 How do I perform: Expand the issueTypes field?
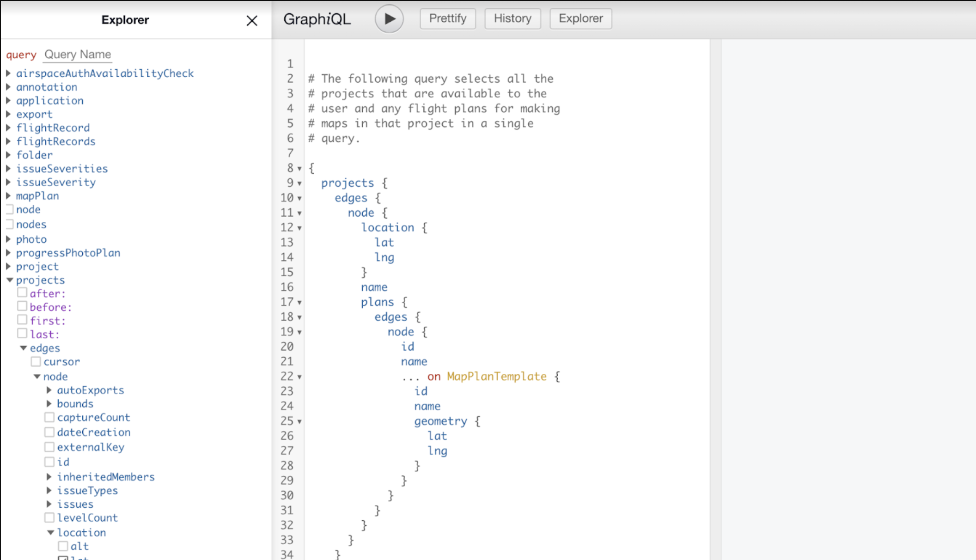coord(49,491)
